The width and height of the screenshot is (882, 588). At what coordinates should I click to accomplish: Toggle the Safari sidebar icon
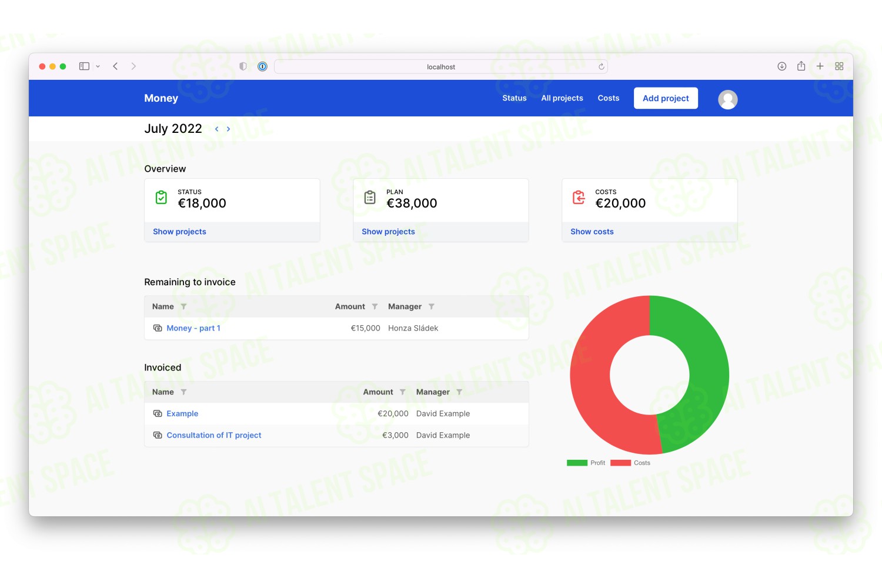pyautogui.click(x=84, y=66)
